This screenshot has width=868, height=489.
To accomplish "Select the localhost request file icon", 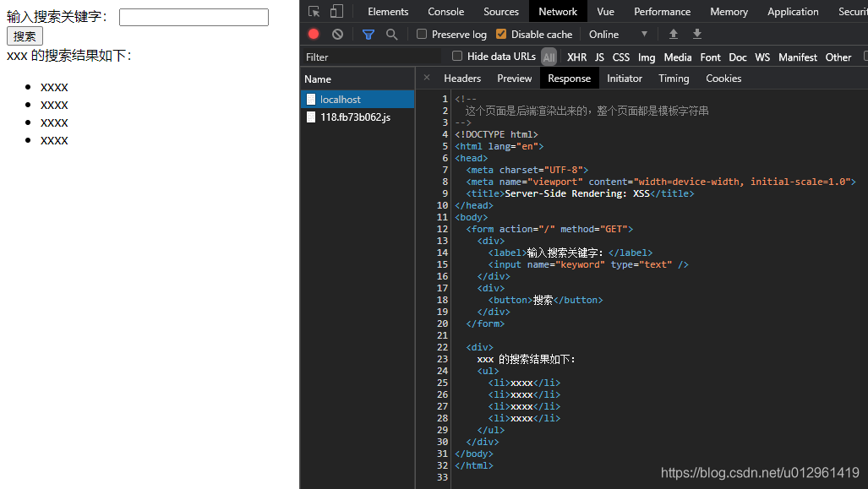I will (x=311, y=100).
